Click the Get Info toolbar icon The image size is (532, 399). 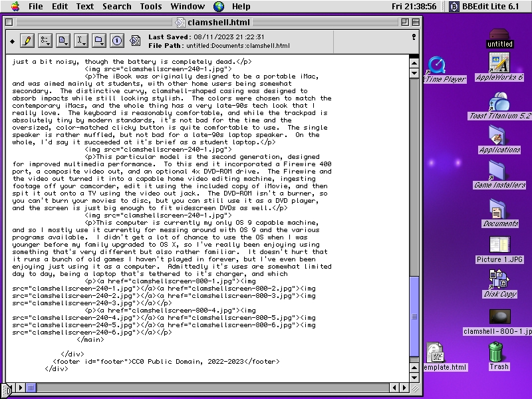117,41
